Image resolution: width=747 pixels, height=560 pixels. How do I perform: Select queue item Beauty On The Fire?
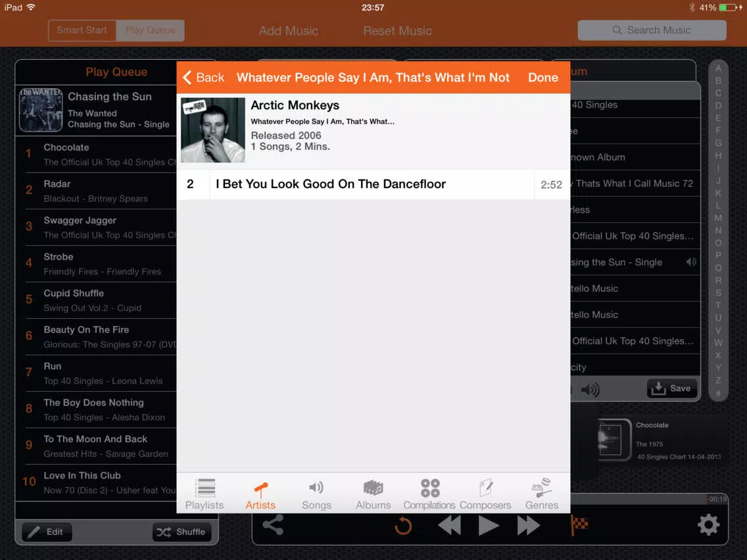pos(96,337)
